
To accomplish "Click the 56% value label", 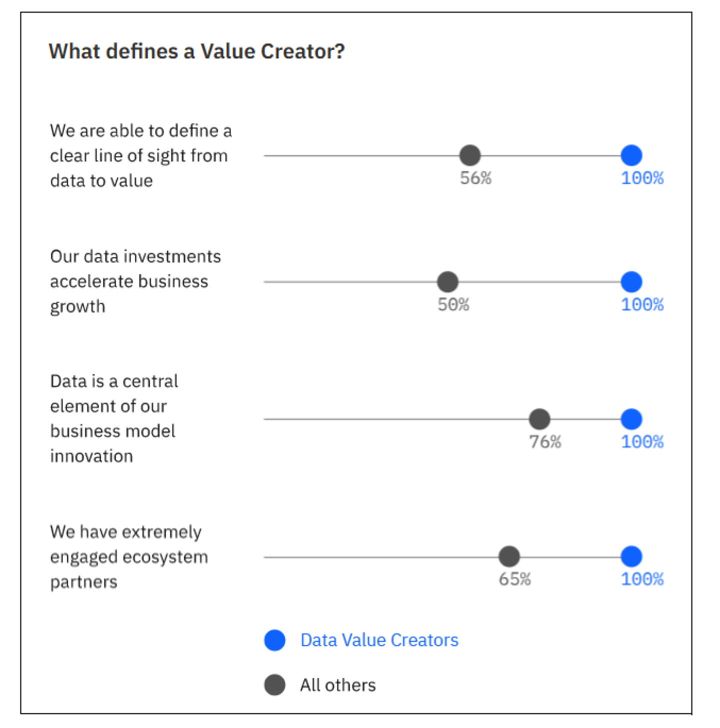I will (475, 178).
